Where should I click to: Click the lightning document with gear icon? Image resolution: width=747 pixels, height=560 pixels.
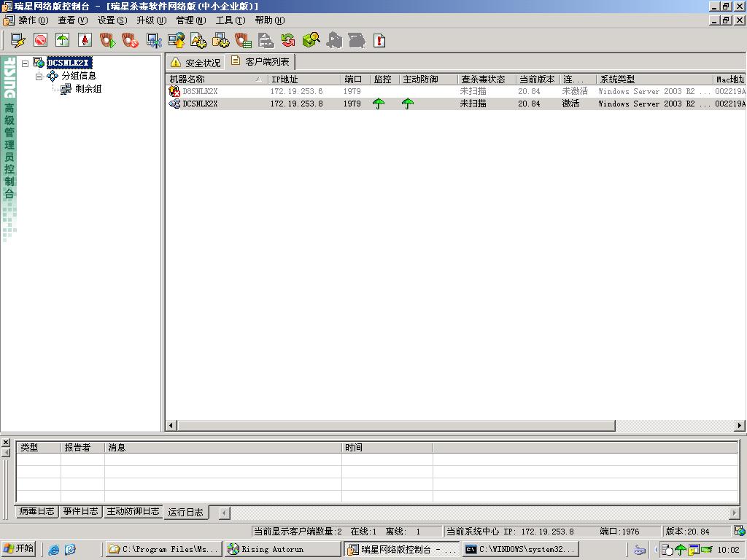click(198, 41)
